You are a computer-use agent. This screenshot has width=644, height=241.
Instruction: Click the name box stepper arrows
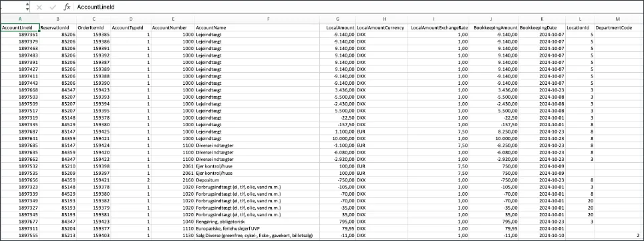(27, 7)
